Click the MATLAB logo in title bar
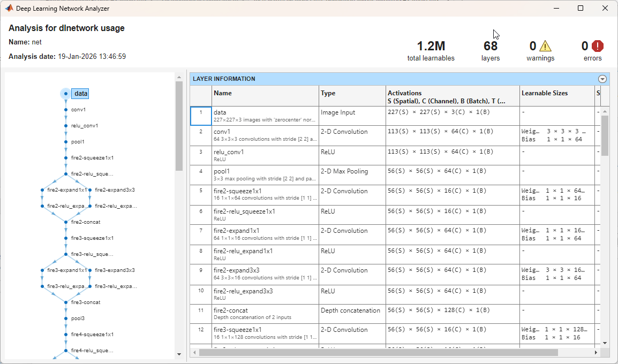 9,8
